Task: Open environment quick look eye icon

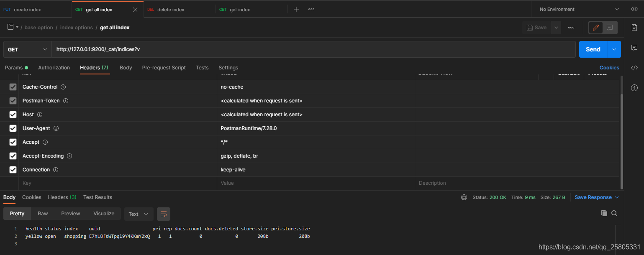Action: pyautogui.click(x=634, y=9)
